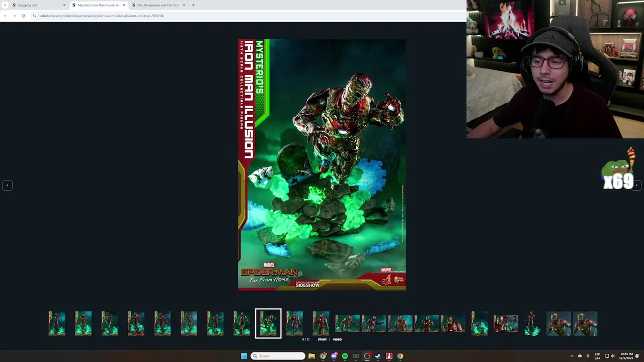Open the clock showing 10:33 PM

pyautogui.click(x=626, y=356)
